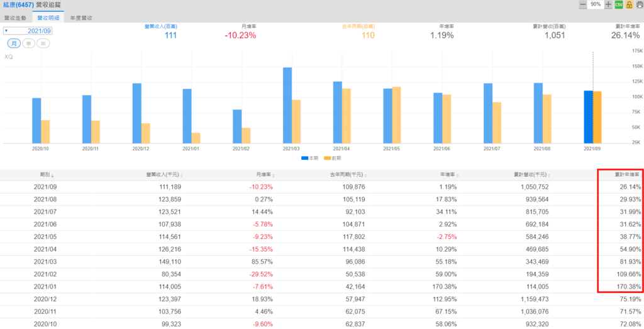Click the summary cumulative revenue 1,051
Viewport: 644px width, 329px height.
(555, 35)
